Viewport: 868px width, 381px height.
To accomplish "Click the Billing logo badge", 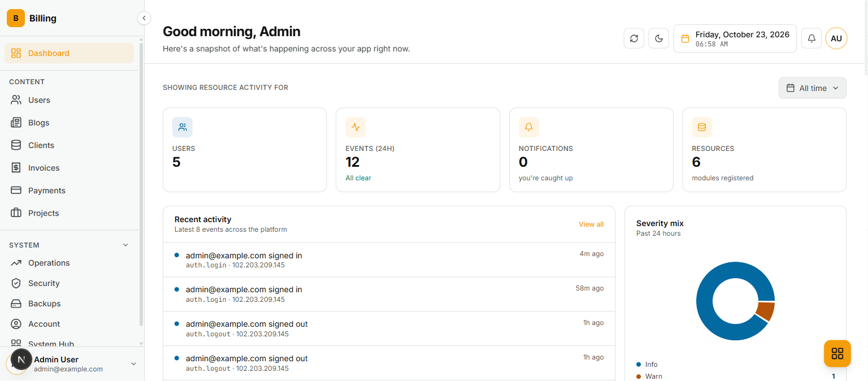I will pyautogui.click(x=16, y=18).
